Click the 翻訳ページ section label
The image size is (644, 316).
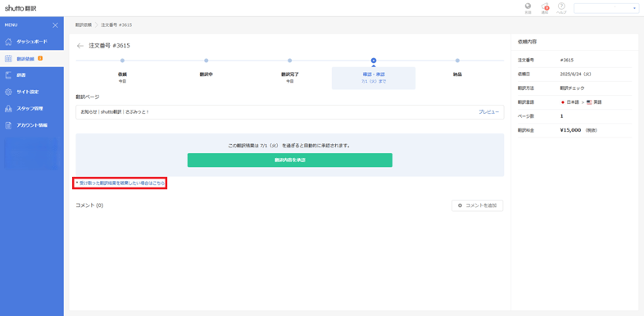pyautogui.click(x=88, y=97)
